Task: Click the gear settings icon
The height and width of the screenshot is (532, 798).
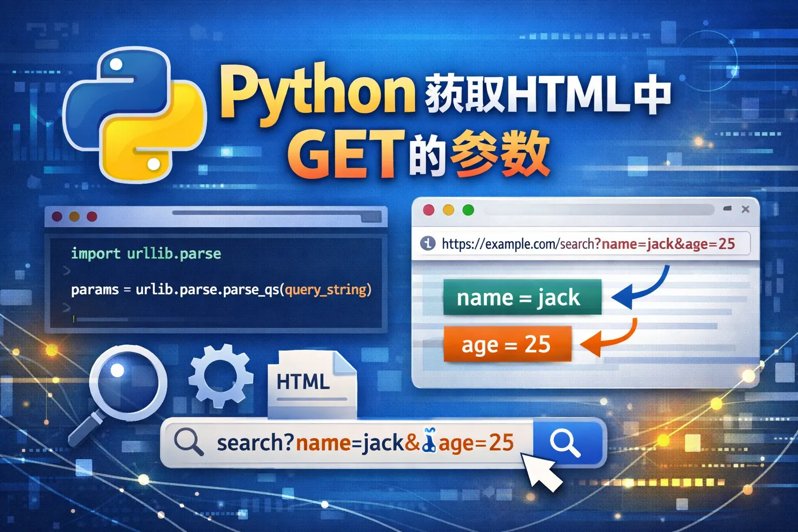Action: (x=220, y=376)
